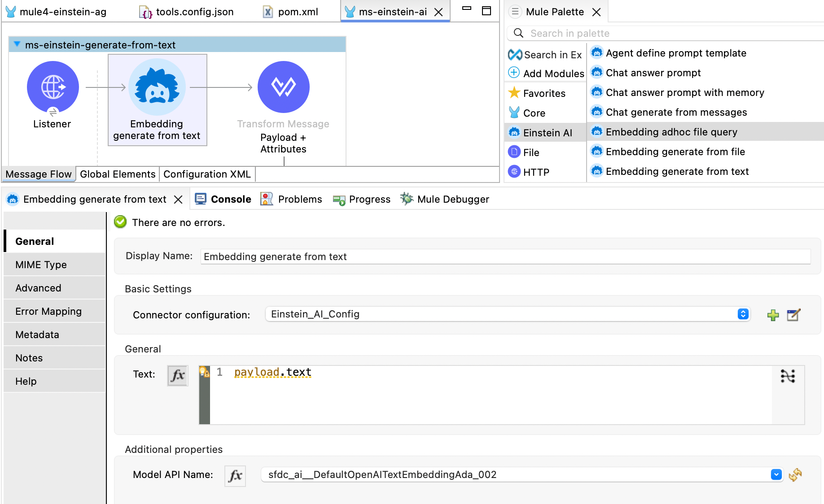Open the Text expression mapping view
The width and height of the screenshot is (824, 504).
tap(788, 376)
